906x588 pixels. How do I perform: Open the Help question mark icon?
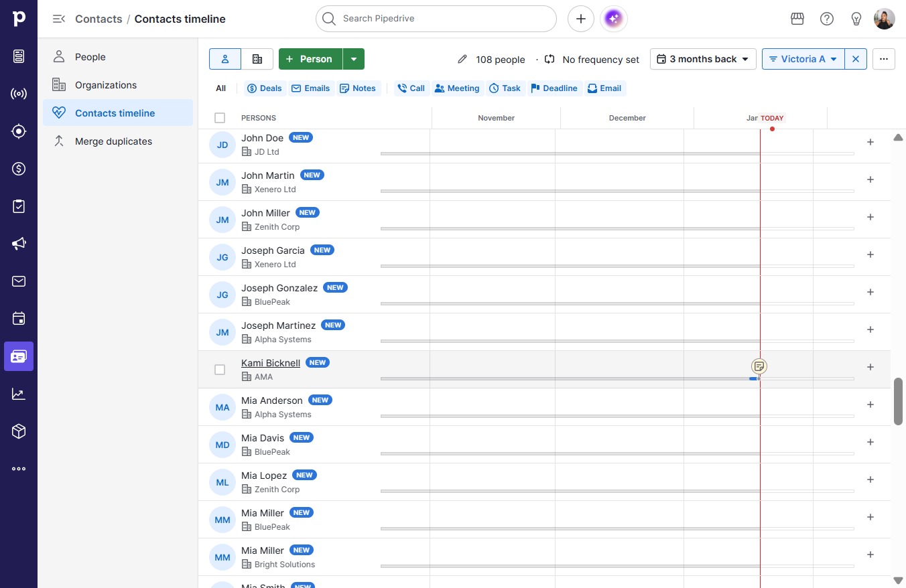tap(827, 19)
